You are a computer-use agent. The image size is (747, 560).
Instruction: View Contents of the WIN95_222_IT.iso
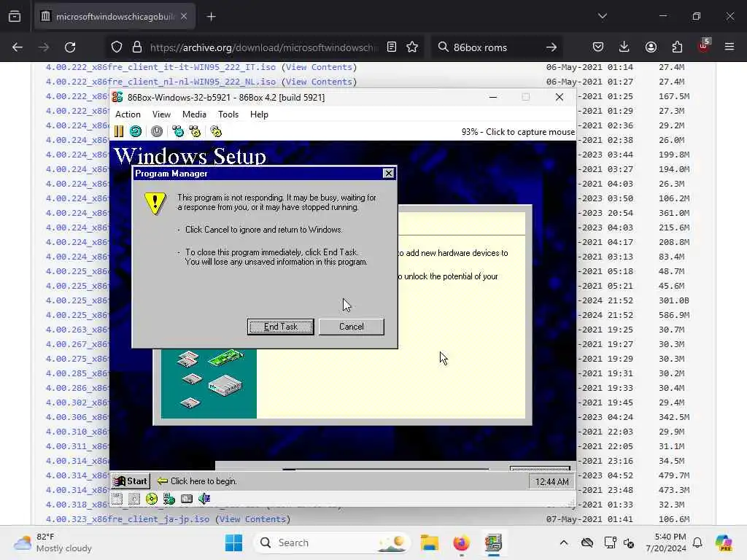point(319,67)
